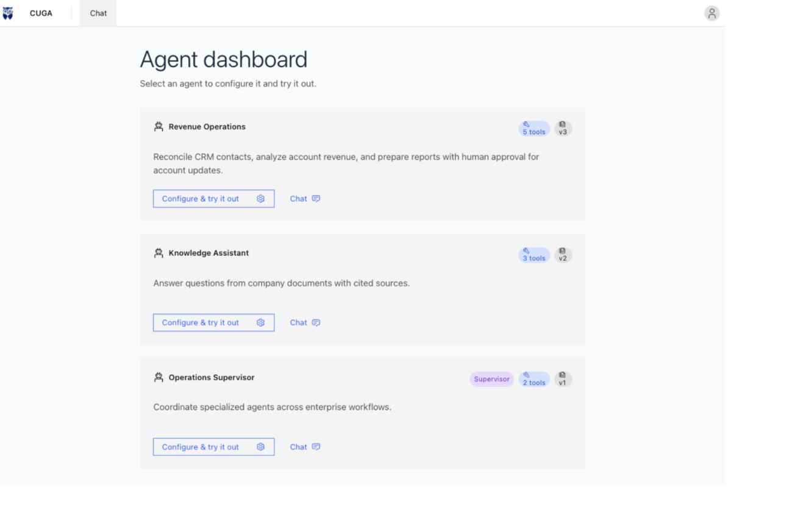Click the CUGA owl logo icon
The height and width of the screenshot is (532, 798).
(x=8, y=13)
